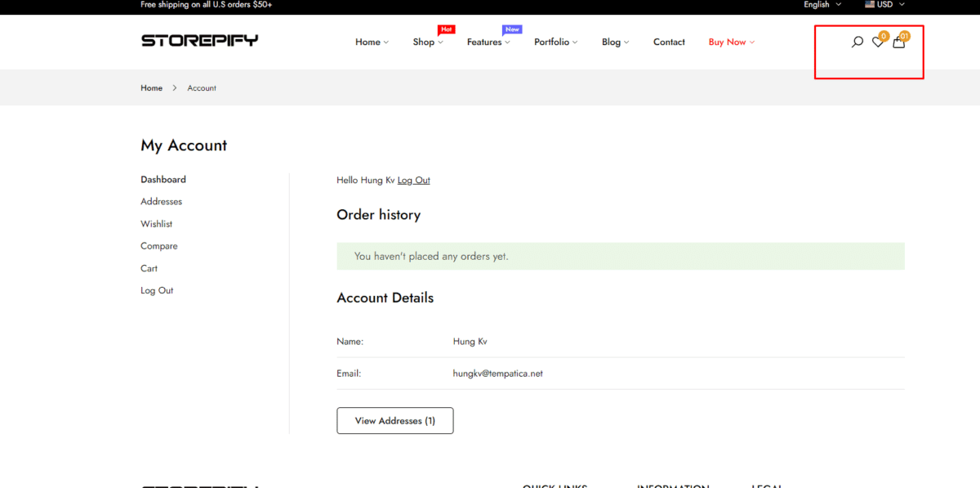Go to the Contact page
Viewport: 980px width, 488px height.
(669, 43)
